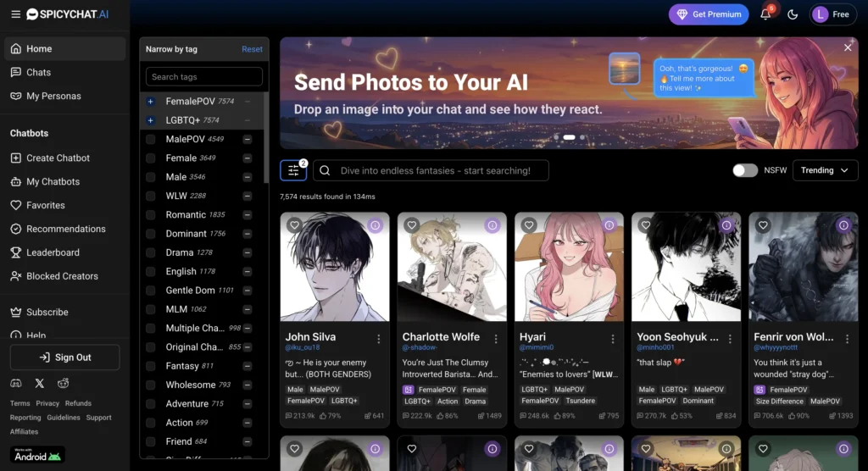
Task: Open John Silva three-dot options
Action: tap(379, 340)
